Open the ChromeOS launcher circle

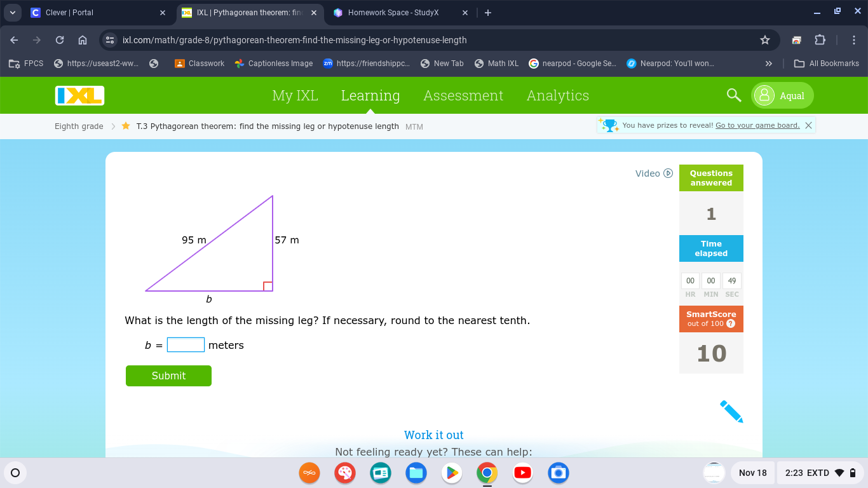tap(15, 473)
